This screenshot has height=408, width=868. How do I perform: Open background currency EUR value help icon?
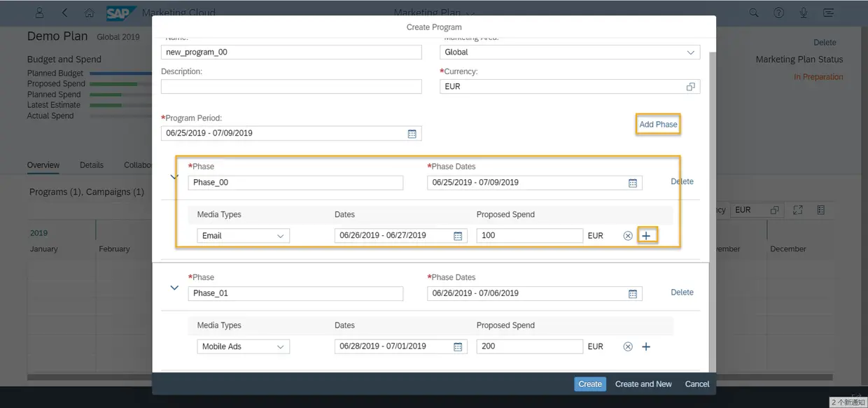[x=774, y=210]
